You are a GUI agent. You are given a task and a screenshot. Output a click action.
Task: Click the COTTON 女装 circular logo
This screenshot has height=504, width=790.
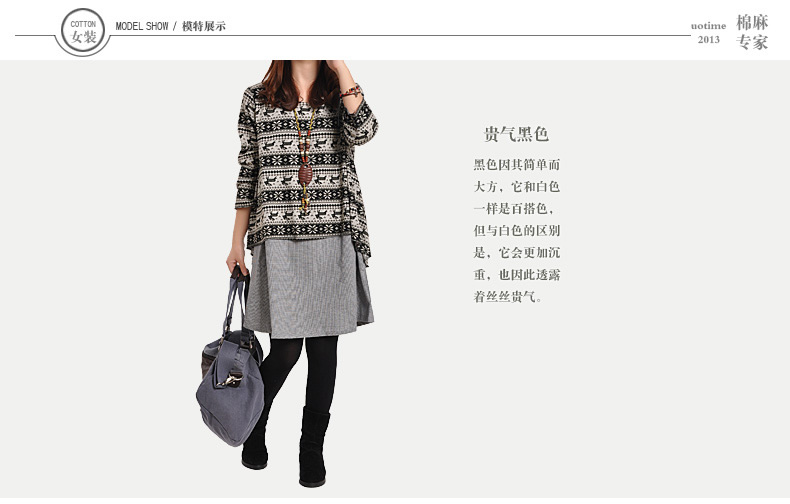[x=83, y=31]
